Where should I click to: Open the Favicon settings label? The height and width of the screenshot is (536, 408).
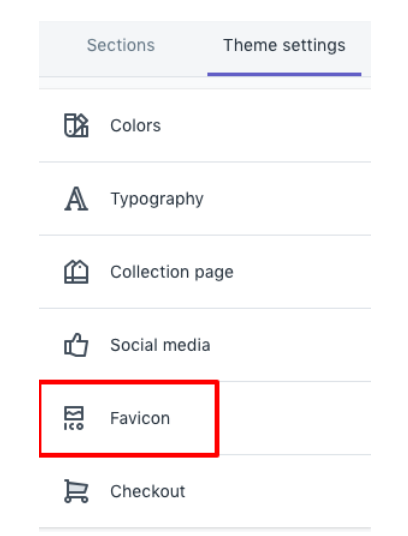140,418
